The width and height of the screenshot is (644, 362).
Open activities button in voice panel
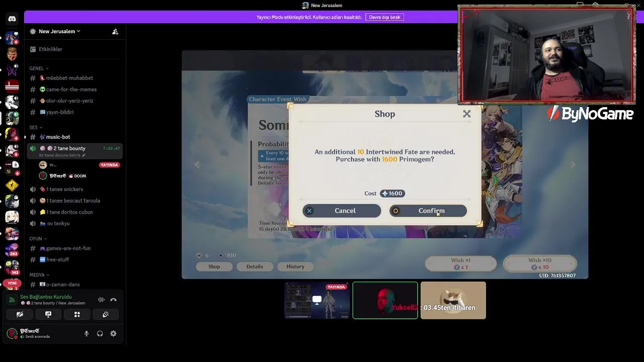click(77, 314)
